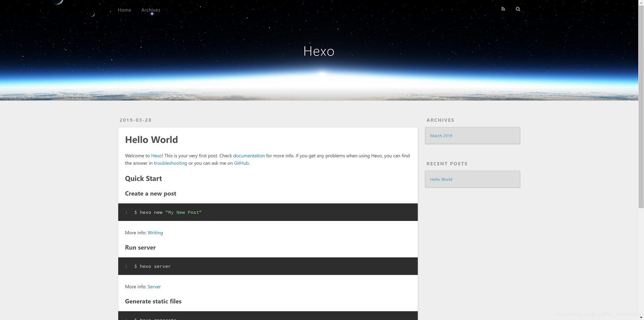Click the Quick Start heading

point(144,179)
